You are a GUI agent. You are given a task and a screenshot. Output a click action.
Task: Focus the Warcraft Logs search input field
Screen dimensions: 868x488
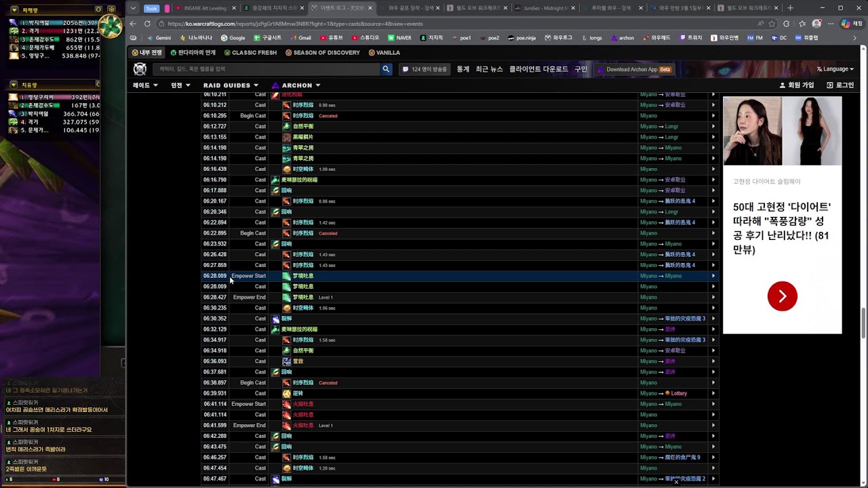tap(267, 69)
